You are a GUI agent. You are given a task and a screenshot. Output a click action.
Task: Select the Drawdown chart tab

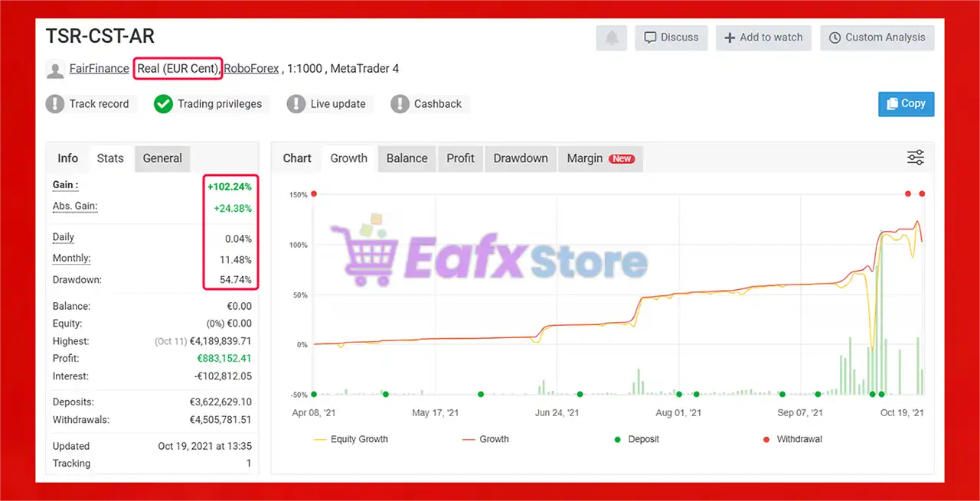pos(521,158)
